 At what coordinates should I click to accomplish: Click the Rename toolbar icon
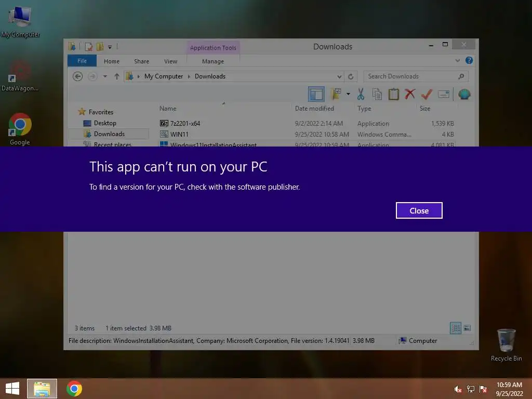444,94
